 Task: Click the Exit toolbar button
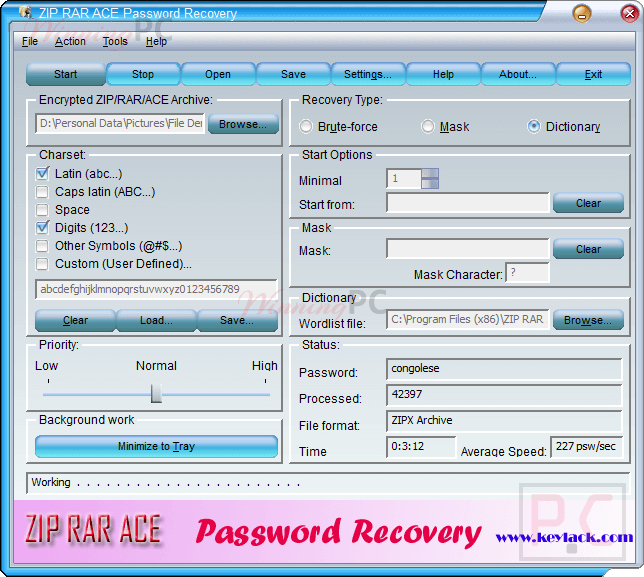(593, 74)
